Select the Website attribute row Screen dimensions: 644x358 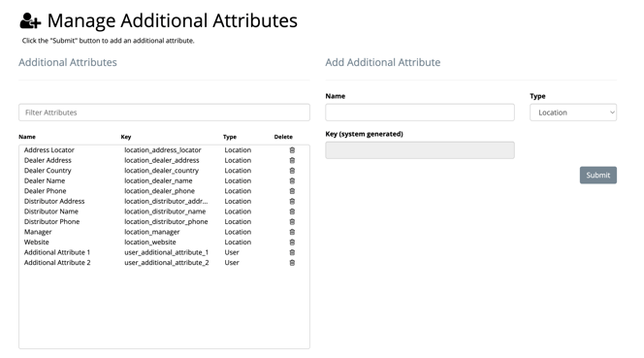(x=164, y=243)
